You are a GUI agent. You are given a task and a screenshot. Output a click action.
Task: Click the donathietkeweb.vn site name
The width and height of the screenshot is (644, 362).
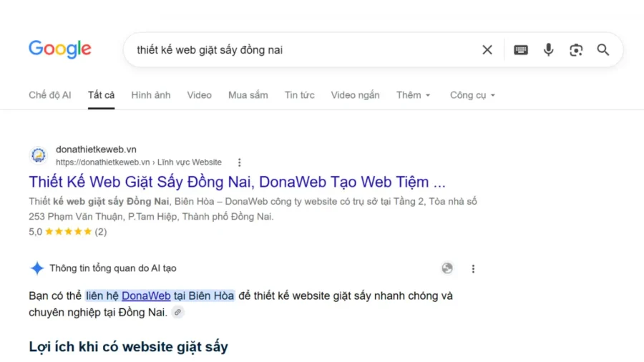[96, 150]
